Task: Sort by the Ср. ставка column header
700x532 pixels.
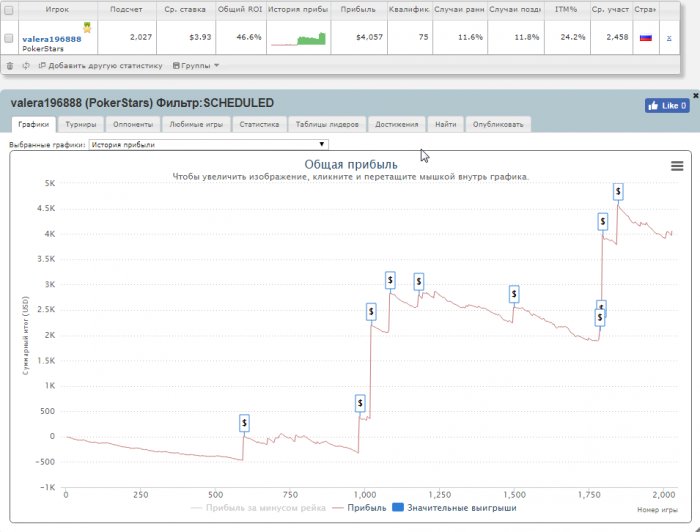Action: [x=185, y=9]
